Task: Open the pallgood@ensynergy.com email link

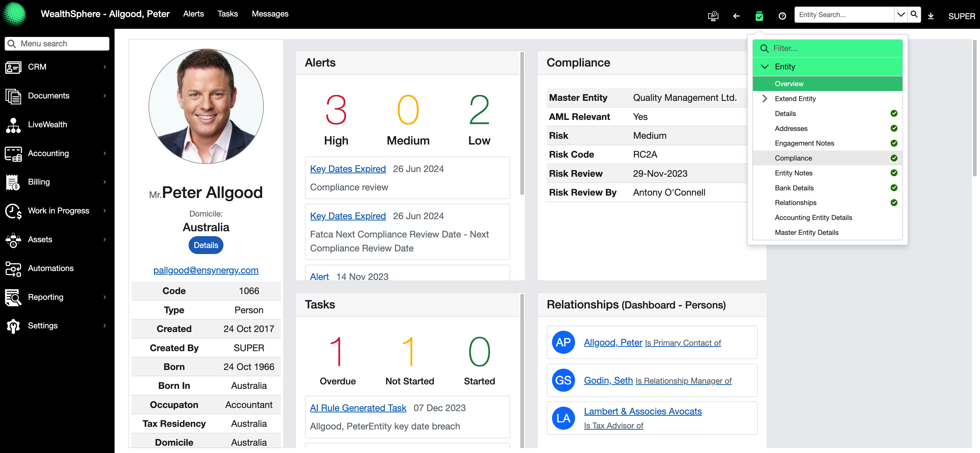Action: (x=205, y=270)
